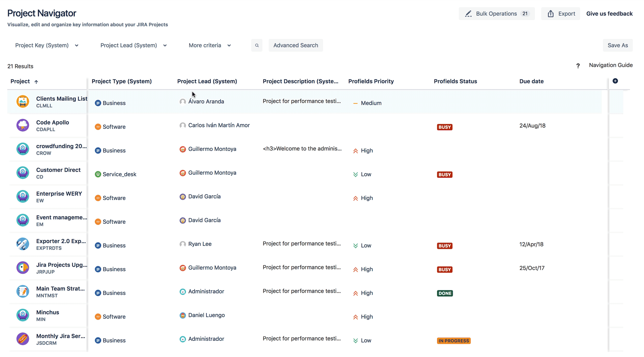644x357 pixels.
Task: Sort by Project Lead (System) column header
Action: (207, 82)
